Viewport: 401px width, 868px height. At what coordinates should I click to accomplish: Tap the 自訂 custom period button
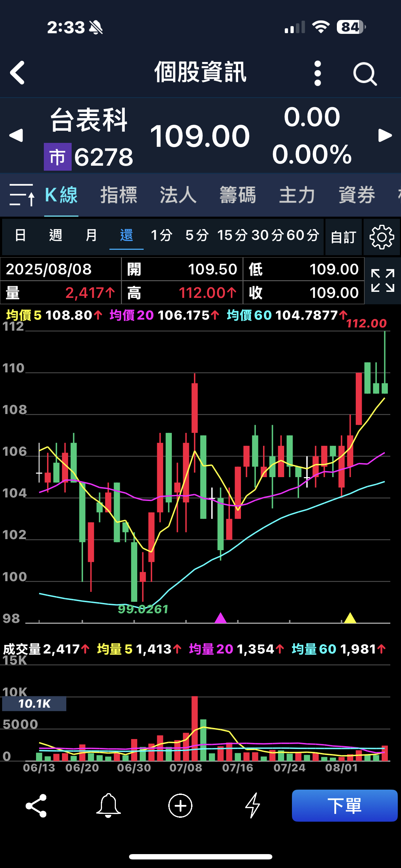point(344,237)
